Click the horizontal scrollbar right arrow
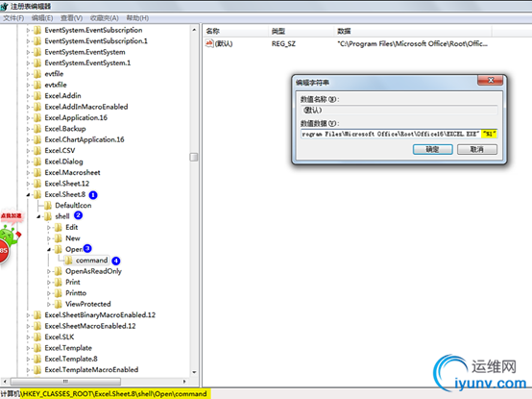This screenshot has width=532, height=399. (184, 382)
